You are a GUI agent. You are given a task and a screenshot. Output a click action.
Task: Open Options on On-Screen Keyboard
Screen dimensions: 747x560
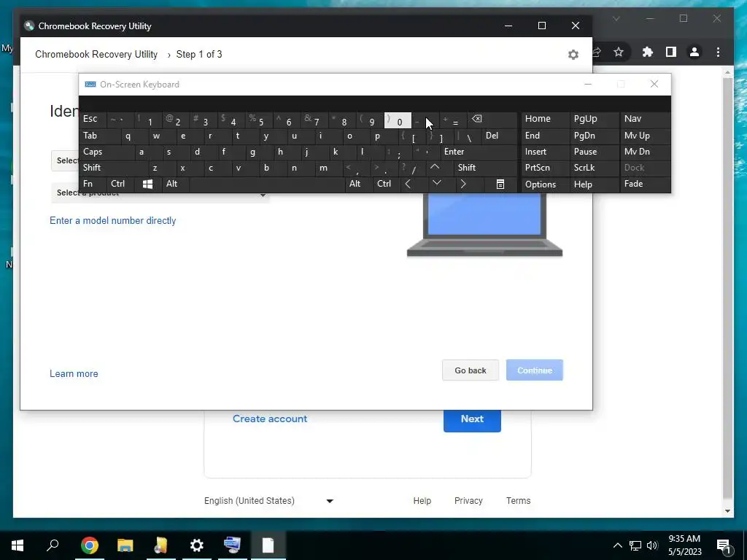545,184
